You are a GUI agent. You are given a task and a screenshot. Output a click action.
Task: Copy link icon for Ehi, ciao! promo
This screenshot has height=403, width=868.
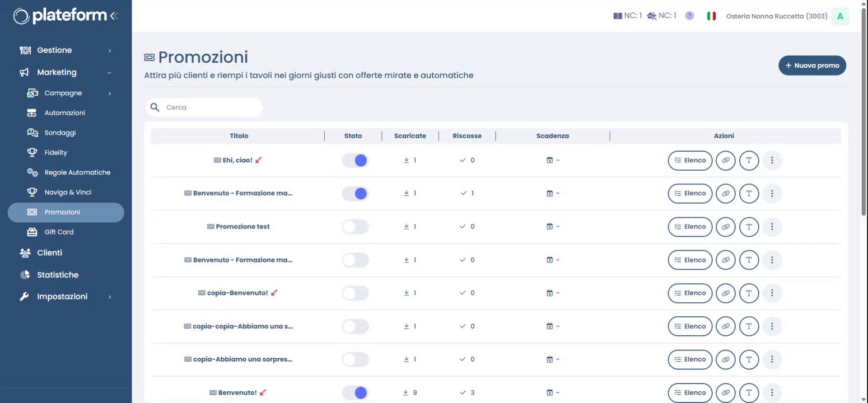coord(725,161)
